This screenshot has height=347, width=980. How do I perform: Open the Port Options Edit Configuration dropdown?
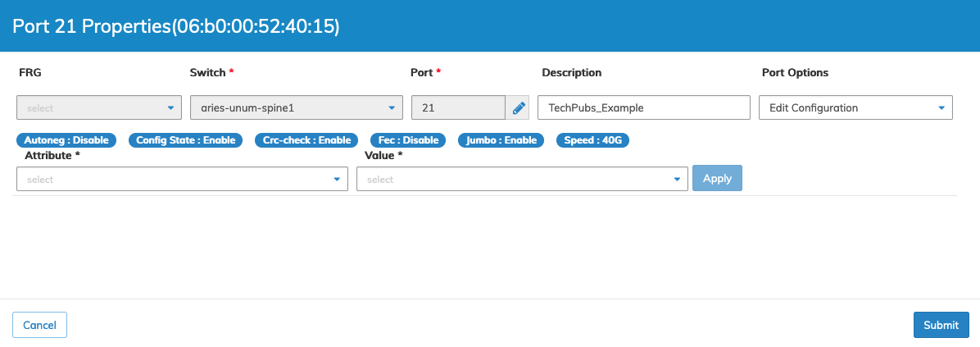[855, 107]
